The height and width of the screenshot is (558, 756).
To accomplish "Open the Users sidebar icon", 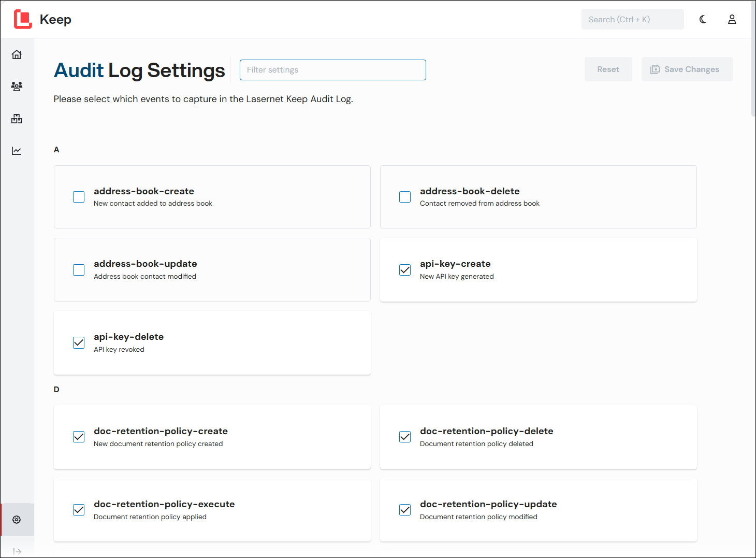I will tap(17, 87).
